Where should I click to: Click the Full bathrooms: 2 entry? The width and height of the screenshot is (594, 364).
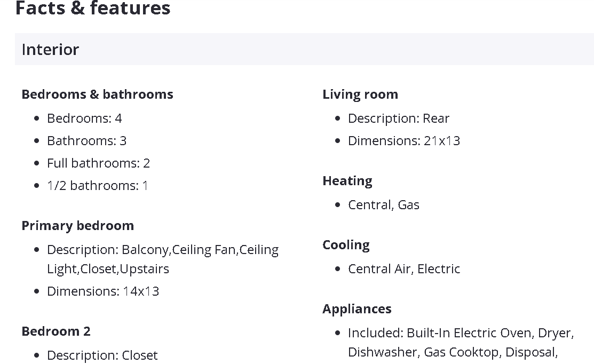(x=98, y=163)
